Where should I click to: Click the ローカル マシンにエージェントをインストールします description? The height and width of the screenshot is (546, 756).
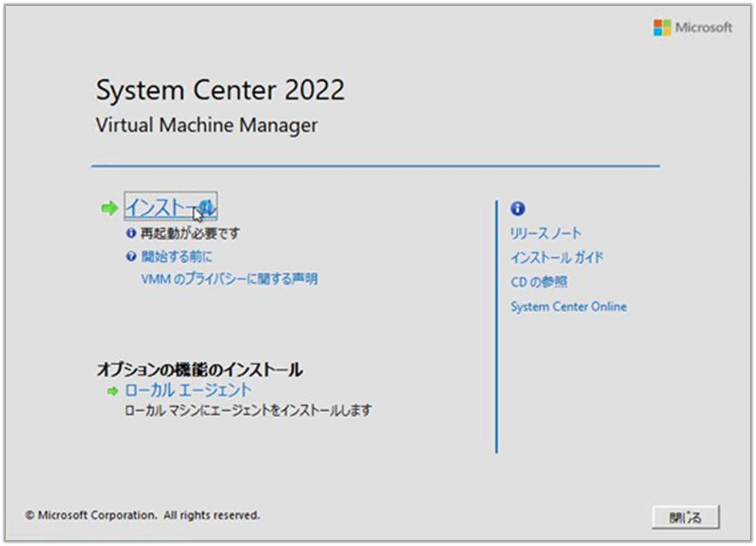tap(248, 411)
